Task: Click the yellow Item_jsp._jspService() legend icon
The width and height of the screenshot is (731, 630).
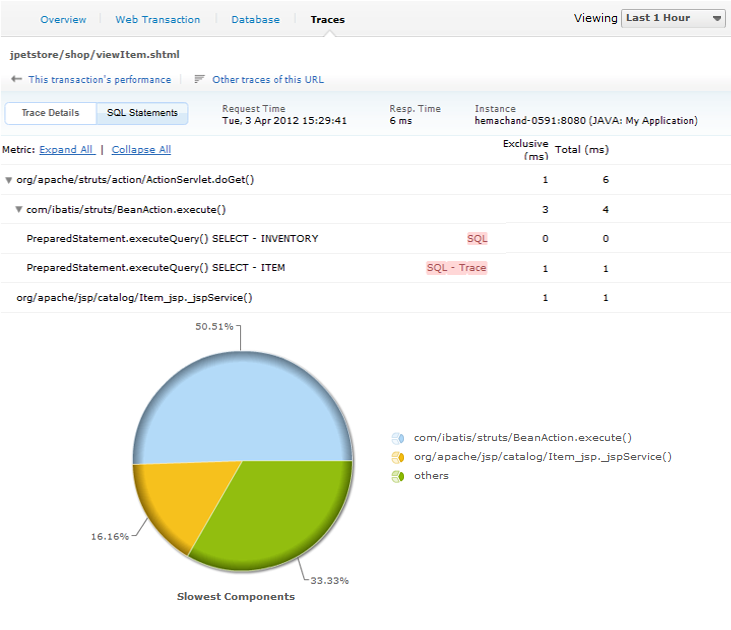Action: tap(398, 457)
